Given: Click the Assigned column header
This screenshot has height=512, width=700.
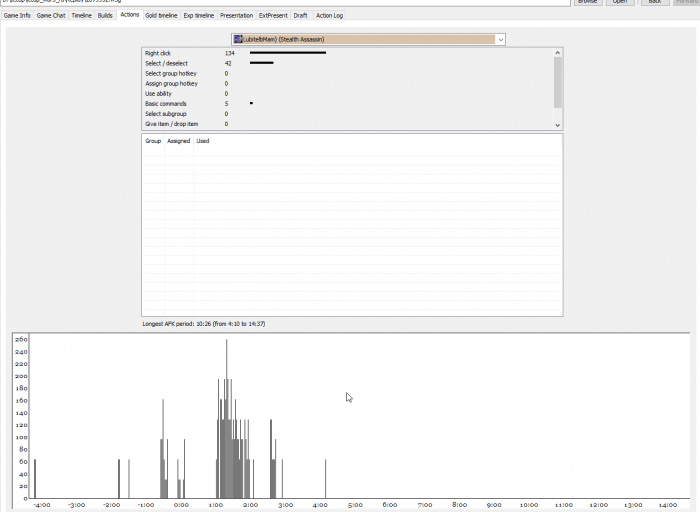Looking at the screenshot, I should (179, 141).
